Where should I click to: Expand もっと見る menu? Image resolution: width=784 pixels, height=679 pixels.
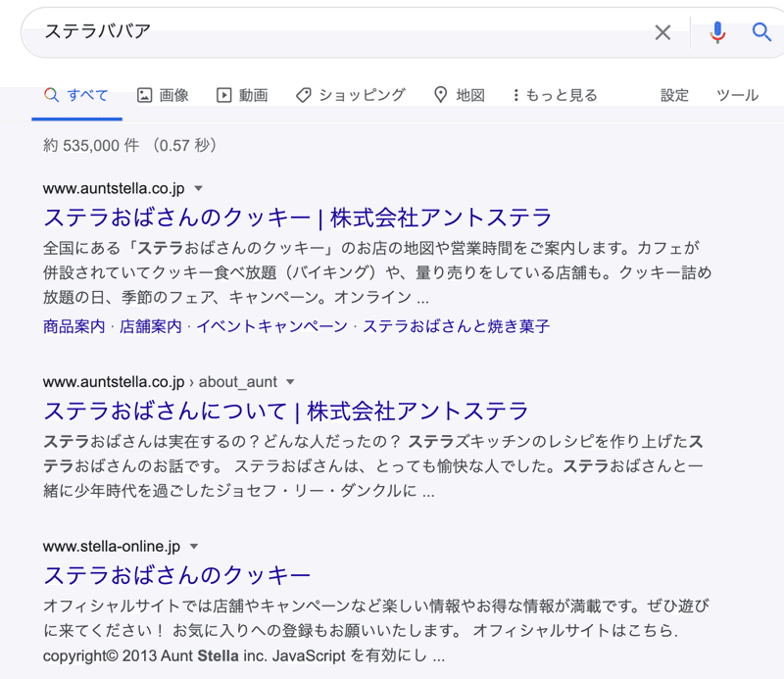(x=555, y=95)
